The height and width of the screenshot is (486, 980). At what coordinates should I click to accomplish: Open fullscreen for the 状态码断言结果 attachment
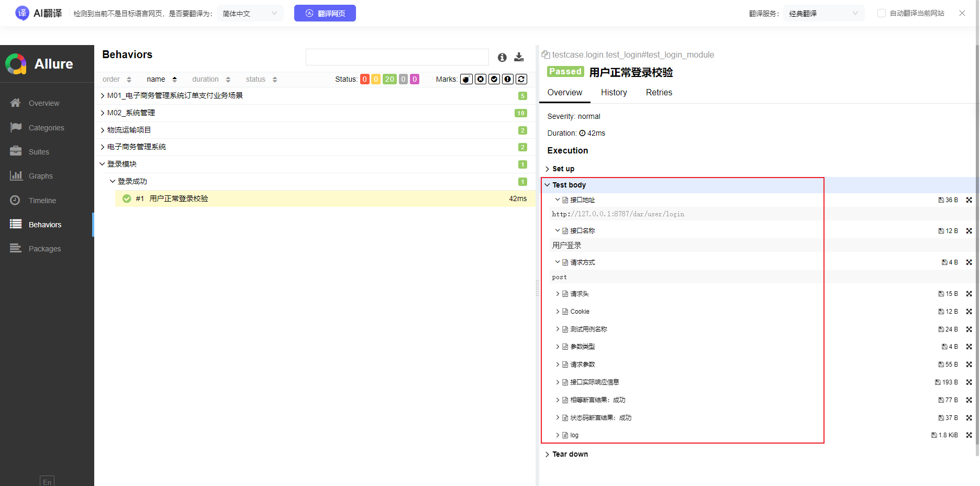[x=969, y=418]
